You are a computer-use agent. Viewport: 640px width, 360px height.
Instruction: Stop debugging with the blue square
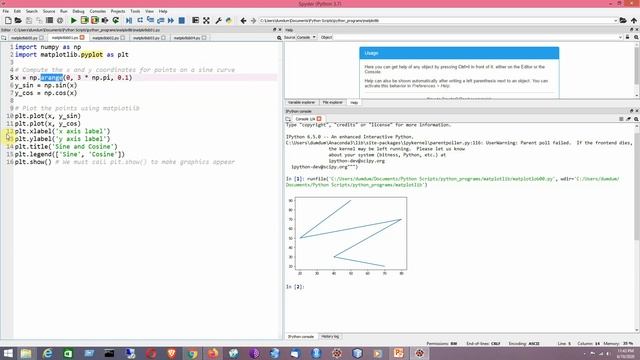click(x=182, y=20)
